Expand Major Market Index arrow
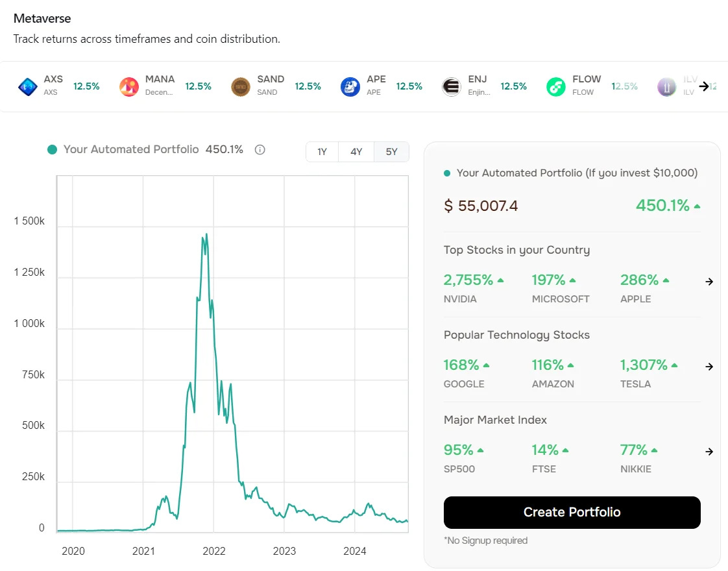 709,451
